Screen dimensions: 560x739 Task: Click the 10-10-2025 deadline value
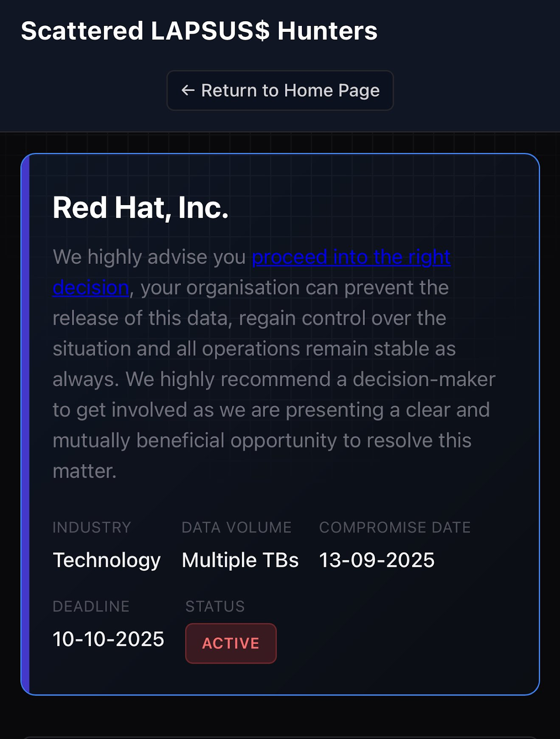click(108, 639)
